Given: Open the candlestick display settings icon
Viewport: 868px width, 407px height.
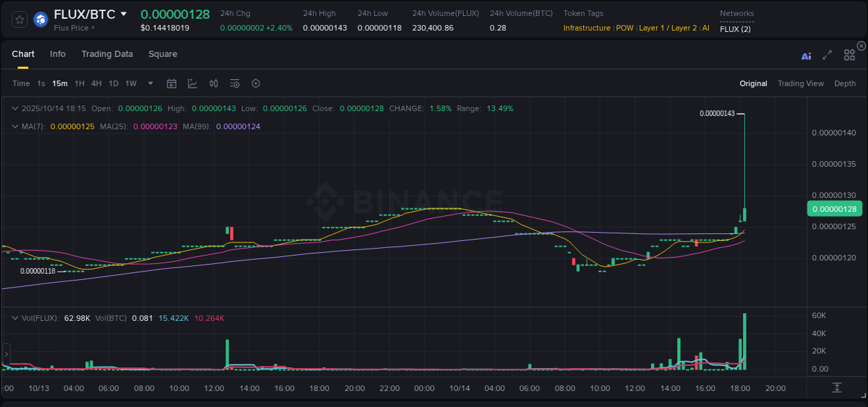Looking at the screenshot, I should click(213, 83).
